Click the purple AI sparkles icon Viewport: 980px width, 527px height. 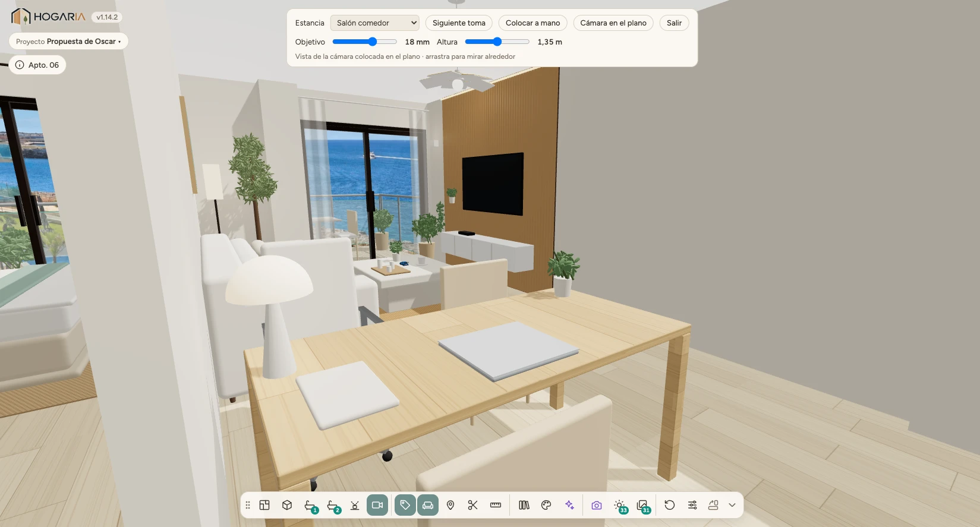pos(569,505)
